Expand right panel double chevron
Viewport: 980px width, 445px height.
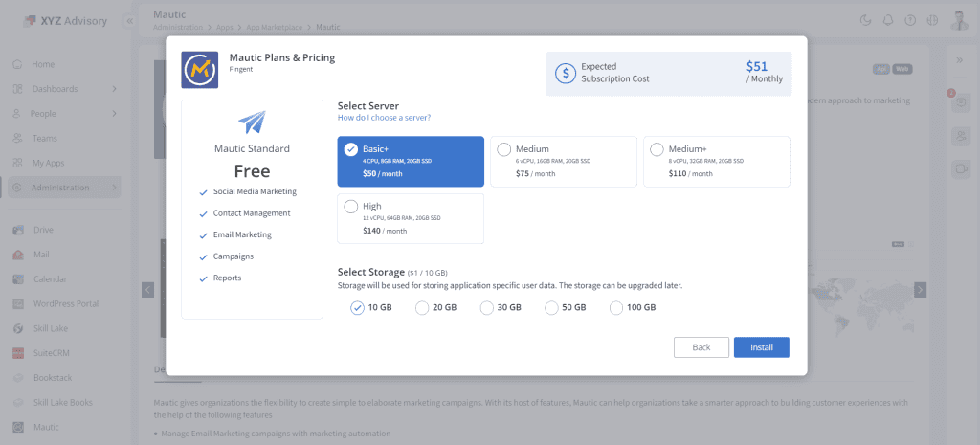[960, 60]
